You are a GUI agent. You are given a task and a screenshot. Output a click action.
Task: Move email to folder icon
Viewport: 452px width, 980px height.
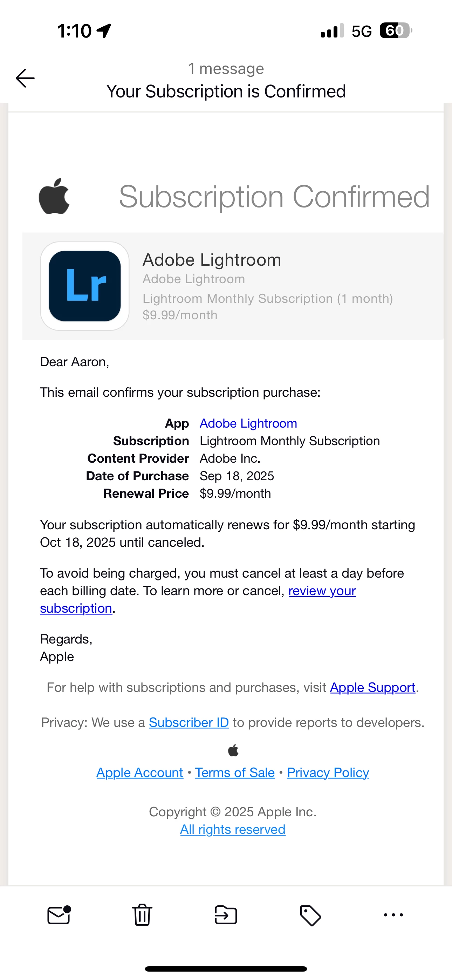226,914
